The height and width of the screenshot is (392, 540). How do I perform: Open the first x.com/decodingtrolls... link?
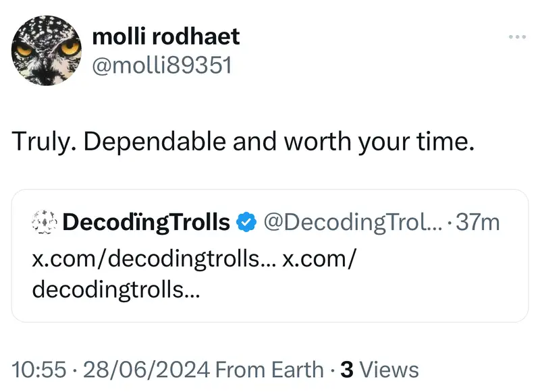[x=153, y=260]
